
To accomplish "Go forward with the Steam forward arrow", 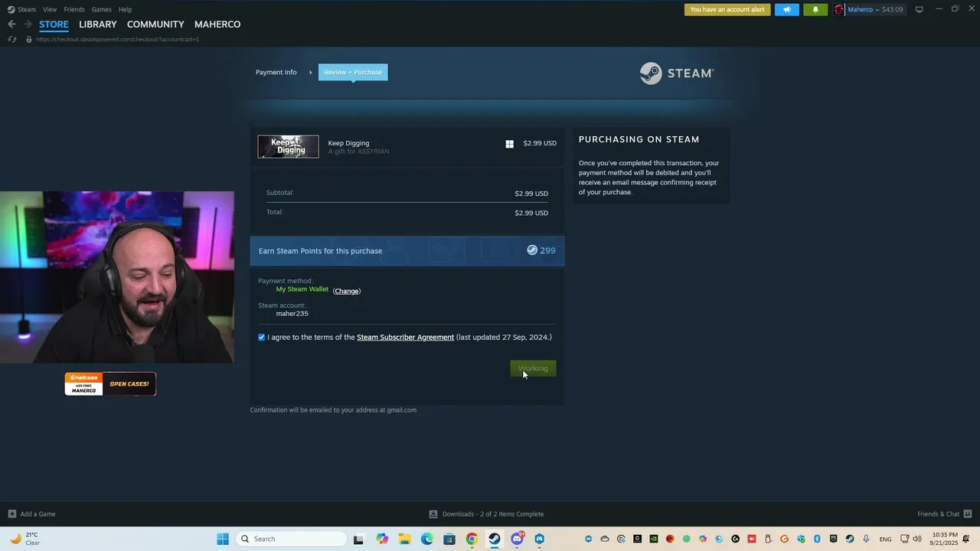I will (x=28, y=24).
